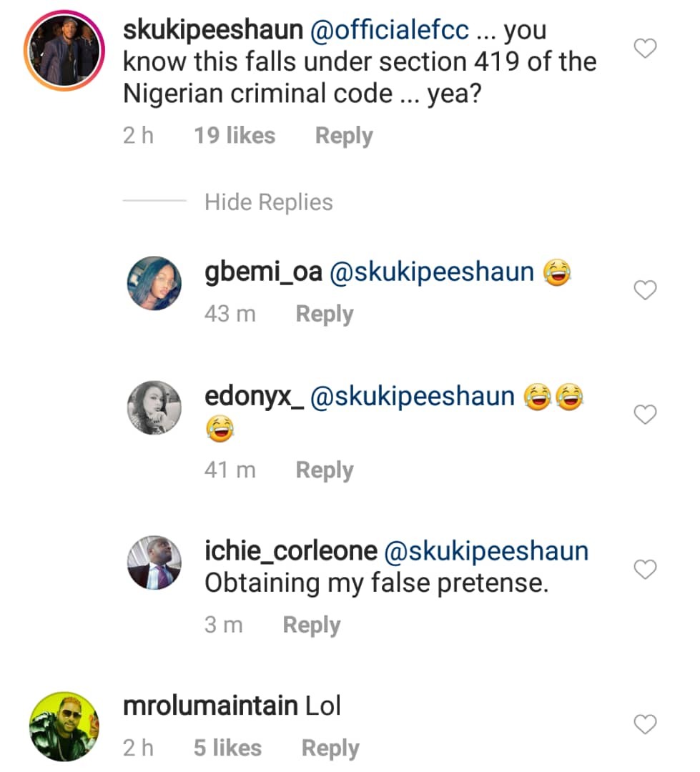View the 5 likes on mrolumaintain's comment

point(227,748)
